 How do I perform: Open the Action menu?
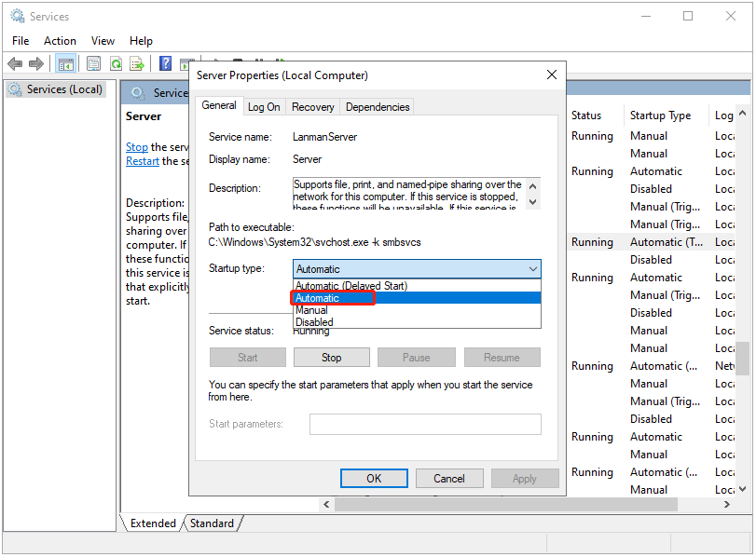click(60, 40)
